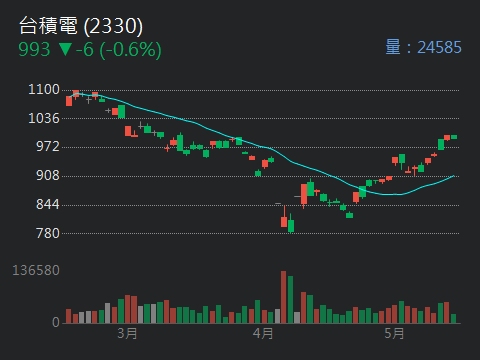The width and height of the screenshot is (480, 360).
Task: Click the 量：24585 volume label
Action: pos(423,47)
